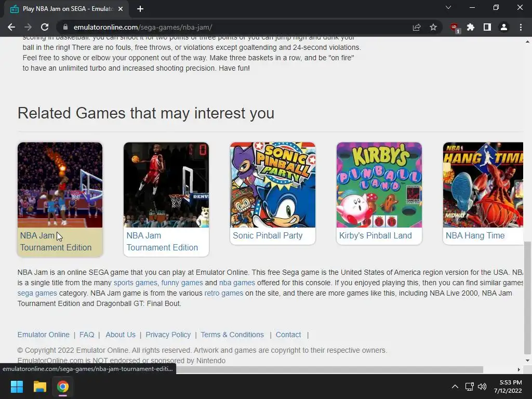The height and width of the screenshot is (399, 532).
Task: Open the Chrome profile menu
Action: [504, 27]
